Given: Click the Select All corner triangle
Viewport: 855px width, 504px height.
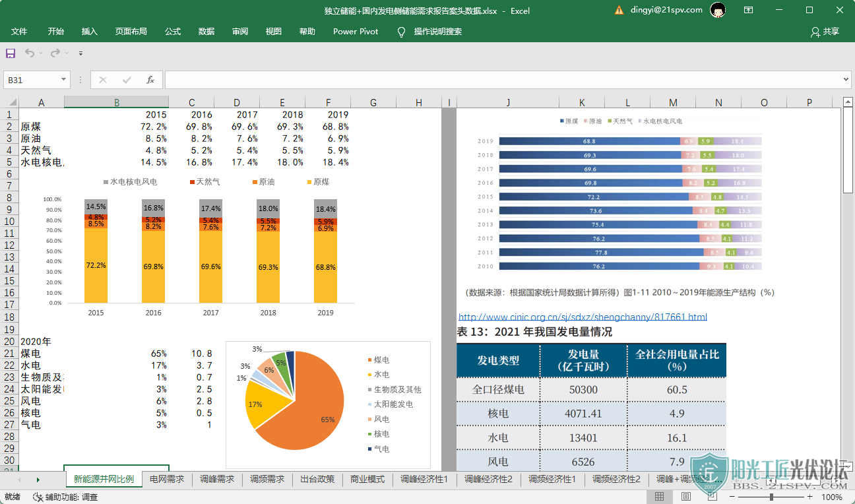Looking at the screenshot, I should [13, 102].
